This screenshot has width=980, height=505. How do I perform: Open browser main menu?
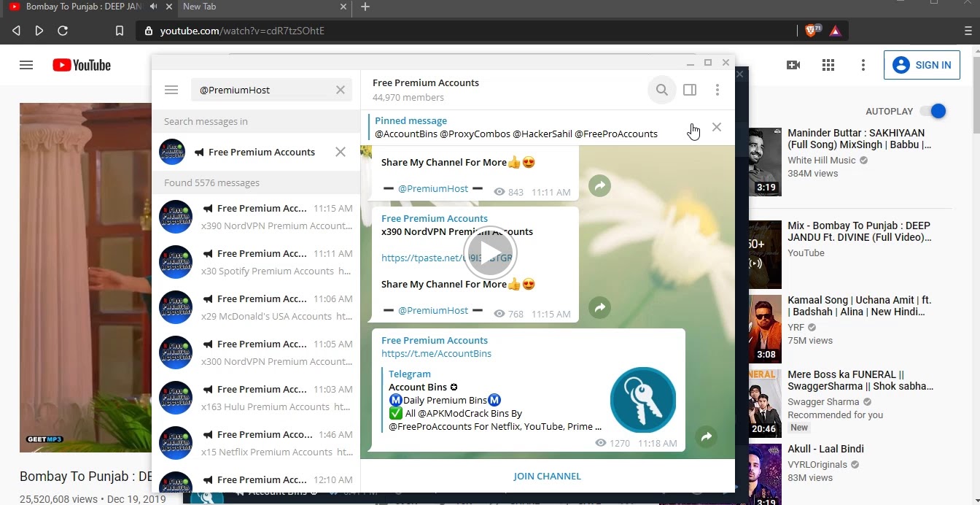[968, 31]
